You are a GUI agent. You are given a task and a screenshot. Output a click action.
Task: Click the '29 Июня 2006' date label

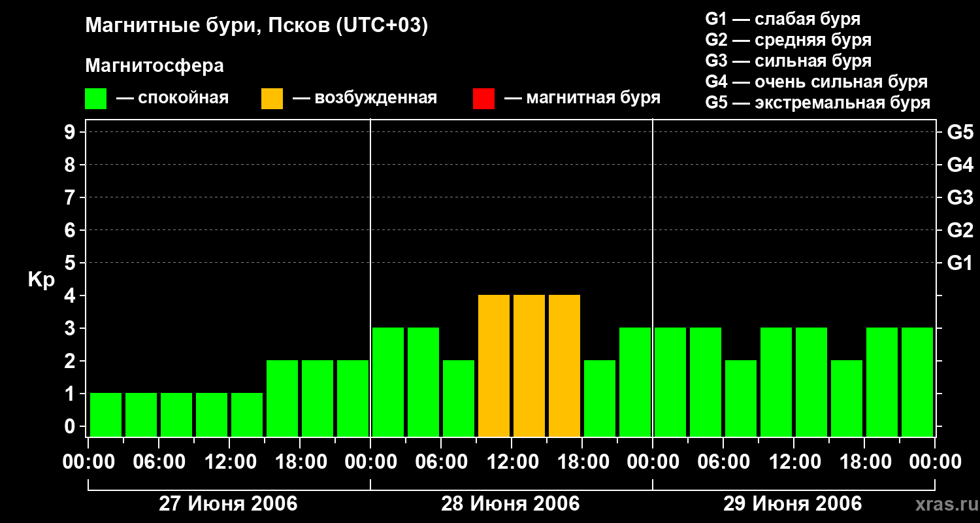792,504
